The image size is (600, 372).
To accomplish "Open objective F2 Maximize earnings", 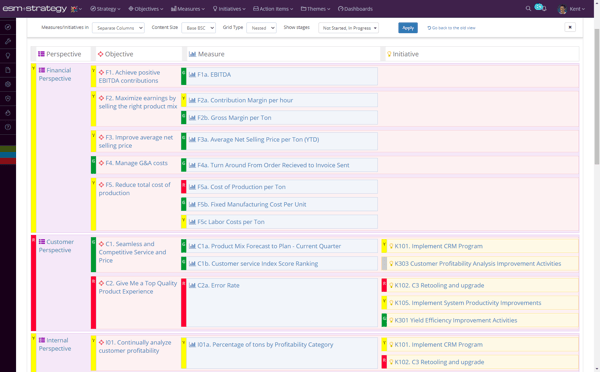I will tap(138, 102).
